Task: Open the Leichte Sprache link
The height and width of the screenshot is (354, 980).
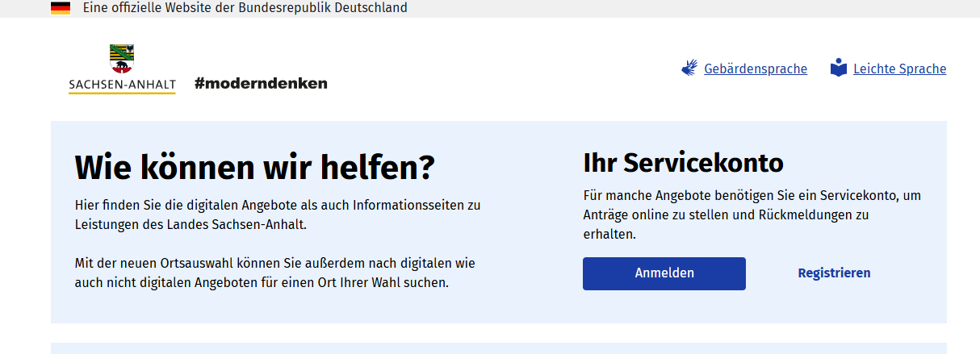Action: click(899, 69)
